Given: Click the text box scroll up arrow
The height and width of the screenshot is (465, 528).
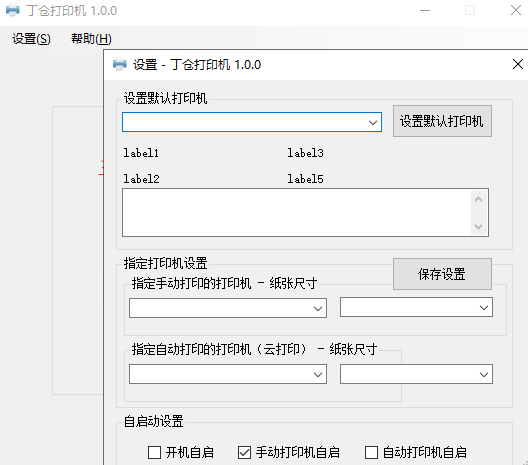Looking at the screenshot, I should click(x=478, y=199).
